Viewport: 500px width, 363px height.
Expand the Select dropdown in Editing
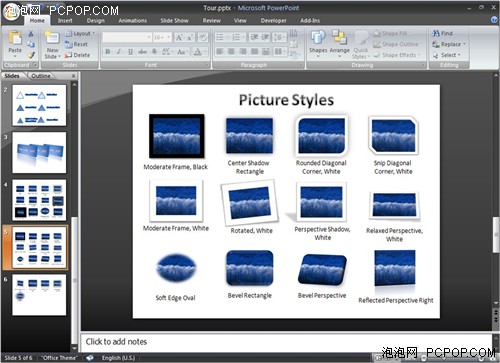[x=446, y=55]
